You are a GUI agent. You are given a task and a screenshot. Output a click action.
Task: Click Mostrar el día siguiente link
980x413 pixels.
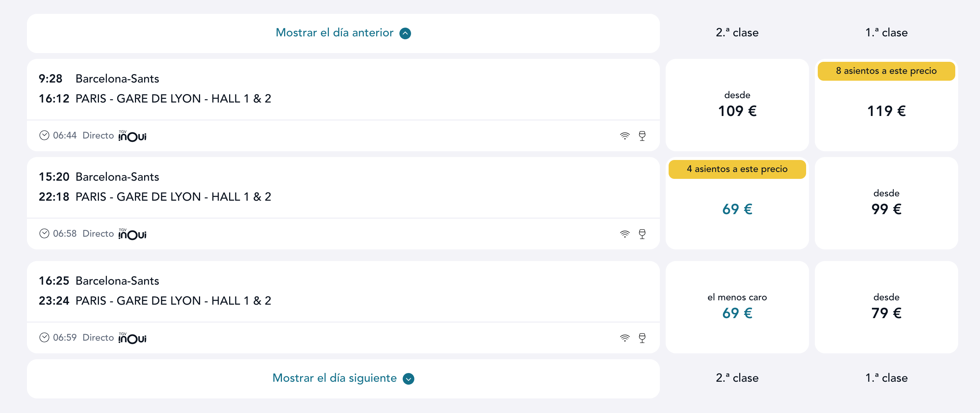pyautogui.click(x=334, y=378)
